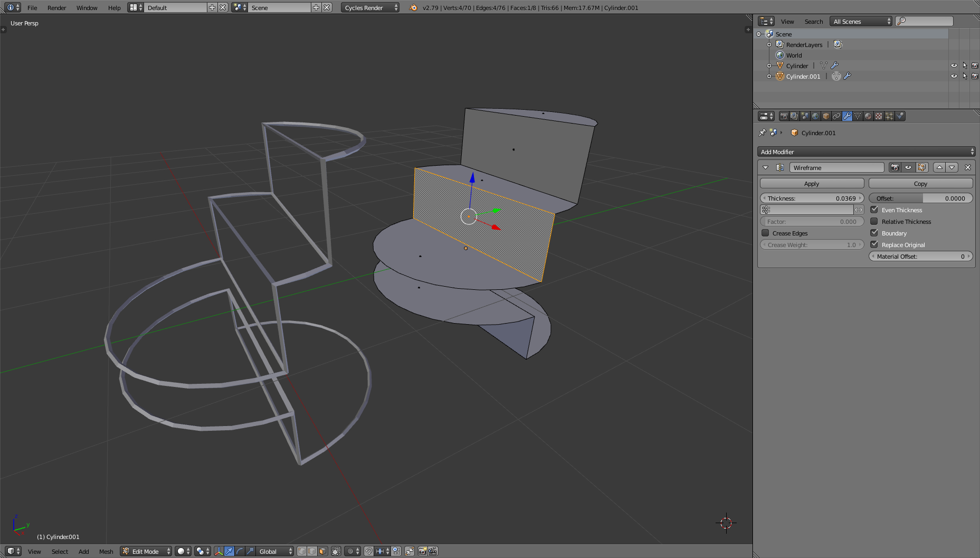
Task: Toggle Cylinder selectability arrow icon
Action: coord(965,65)
